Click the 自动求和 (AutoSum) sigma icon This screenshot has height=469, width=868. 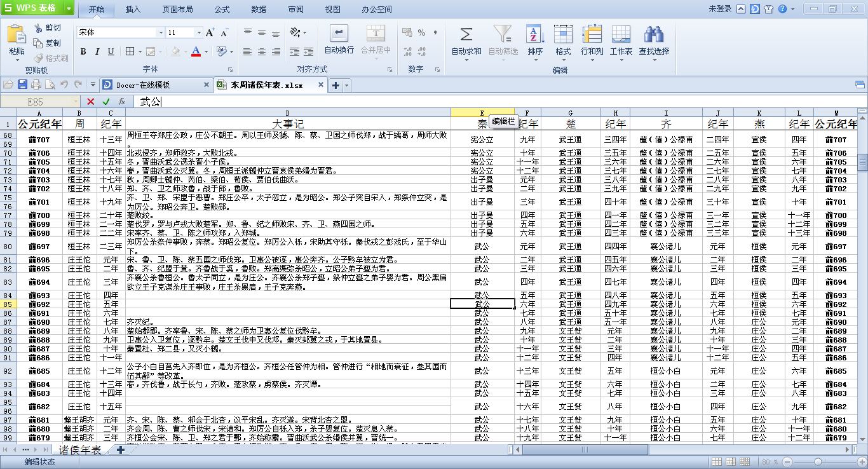[x=466, y=35]
